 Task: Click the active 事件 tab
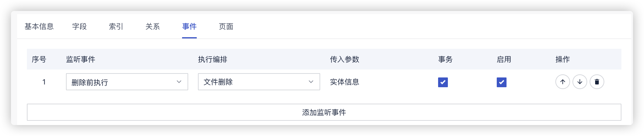(189, 27)
